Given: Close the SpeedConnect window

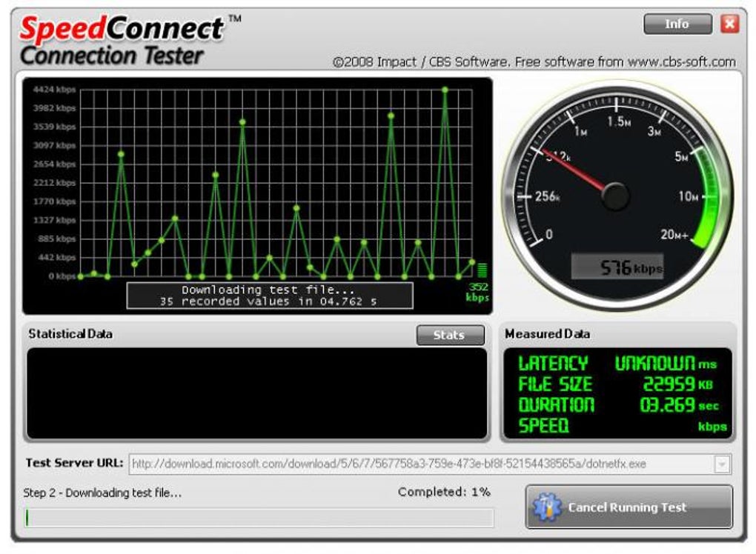Looking at the screenshot, I should click(729, 24).
